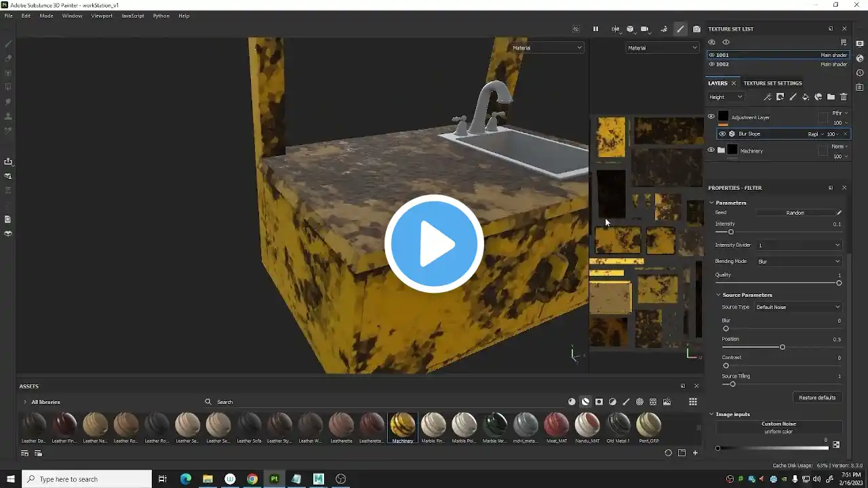Add a new folder in Layers
The width and height of the screenshot is (868, 488).
click(x=831, y=97)
